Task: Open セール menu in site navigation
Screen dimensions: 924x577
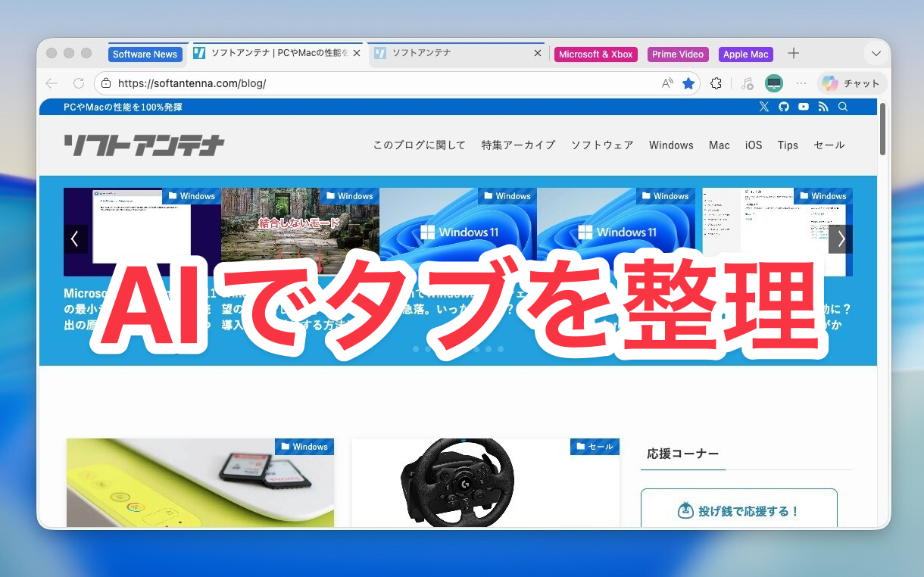Action: [829, 145]
